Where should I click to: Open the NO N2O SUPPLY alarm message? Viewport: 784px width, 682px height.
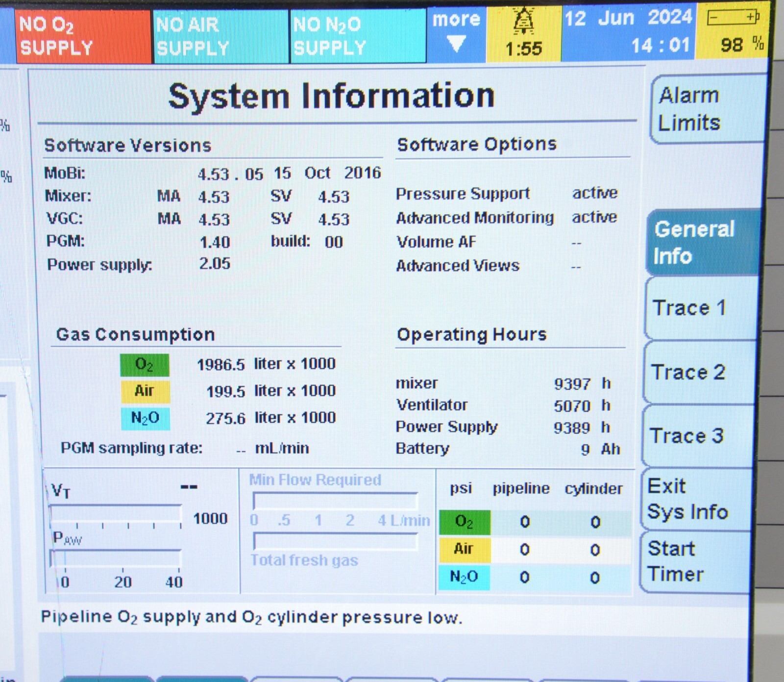[x=358, y=36]
